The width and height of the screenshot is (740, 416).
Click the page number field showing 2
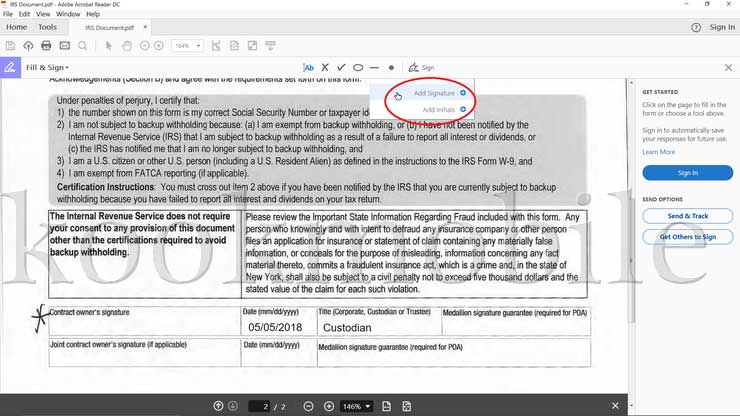(x=261, y=406)
